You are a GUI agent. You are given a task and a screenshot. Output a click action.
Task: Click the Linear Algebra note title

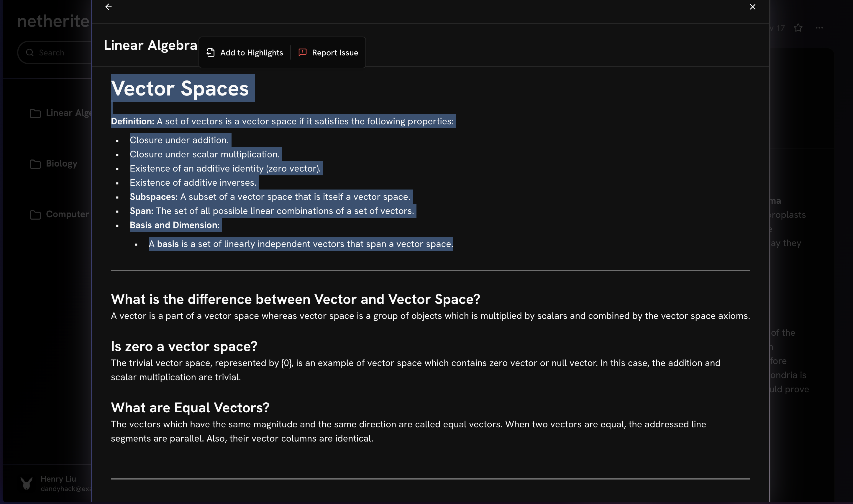[x=150, y=45]
